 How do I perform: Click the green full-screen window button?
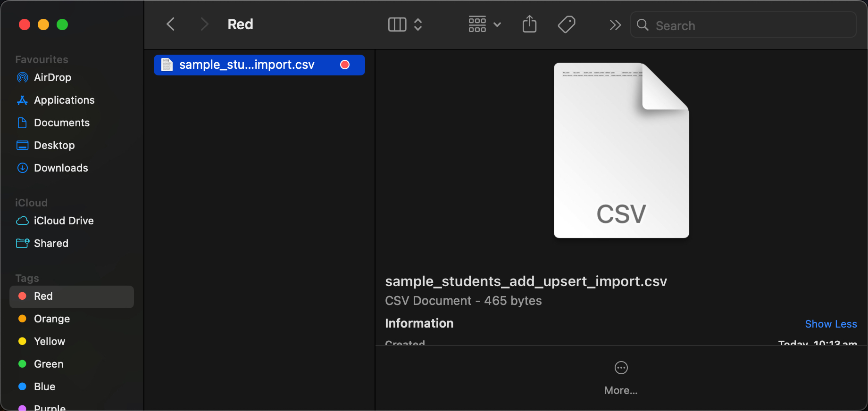pyautogui.click(x=62, y=25)
